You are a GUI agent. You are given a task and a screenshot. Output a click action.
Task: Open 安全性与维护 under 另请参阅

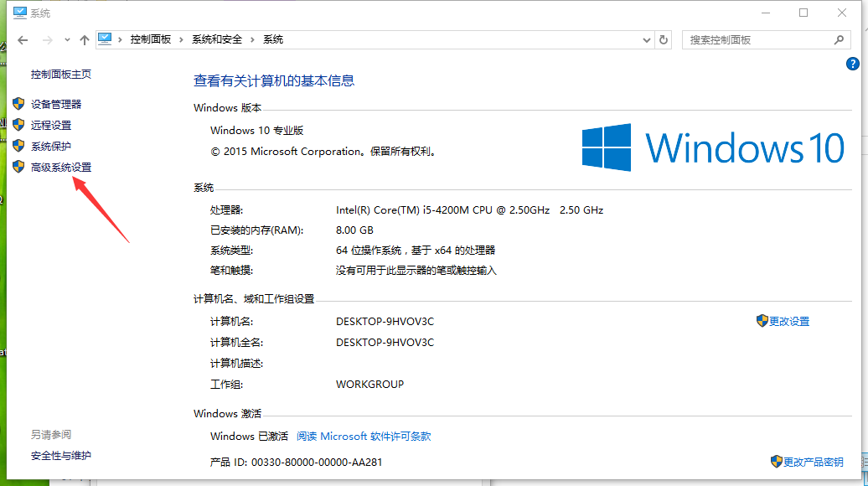click(61, 456)
